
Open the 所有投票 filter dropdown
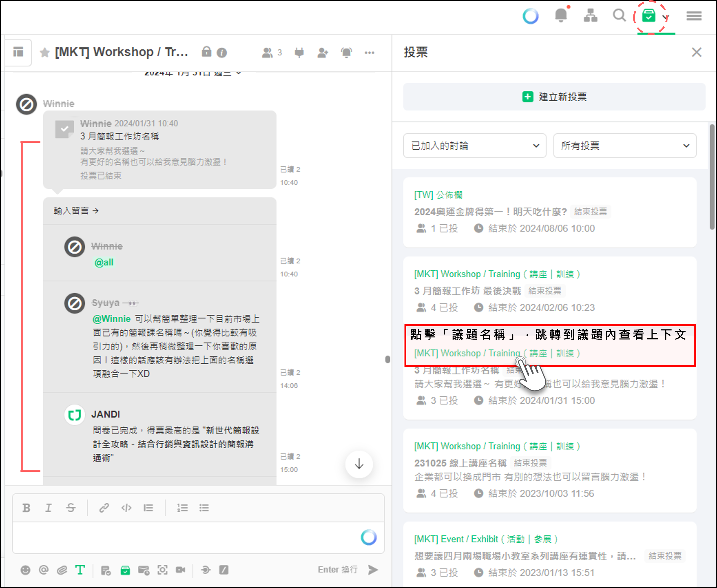tap(625, 146)
